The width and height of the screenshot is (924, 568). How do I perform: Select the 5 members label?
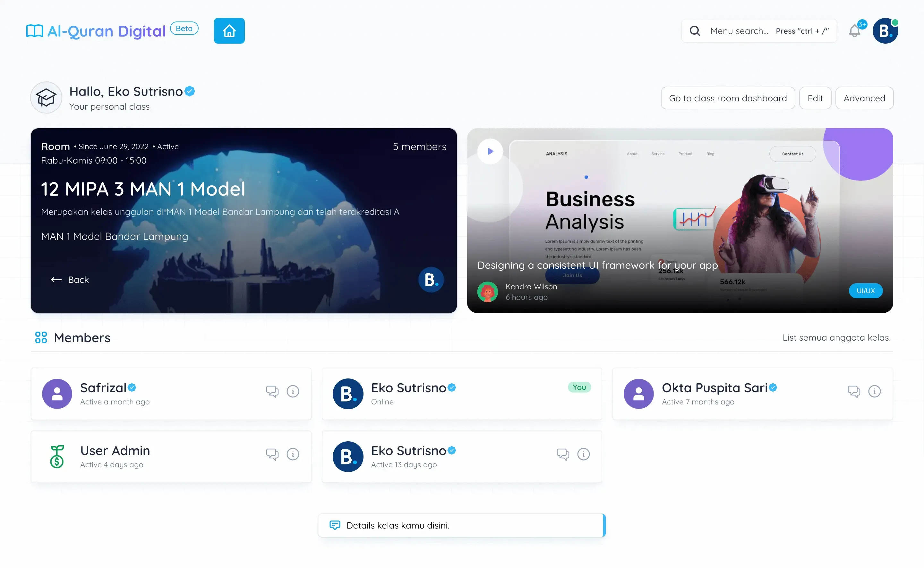(x=419, y=147)
